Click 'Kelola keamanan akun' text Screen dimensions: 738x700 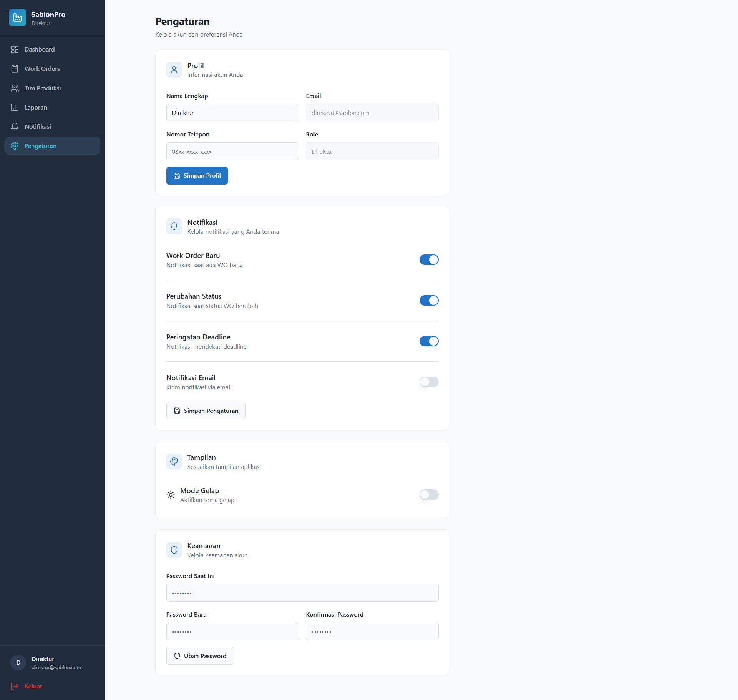click(217, 555)
